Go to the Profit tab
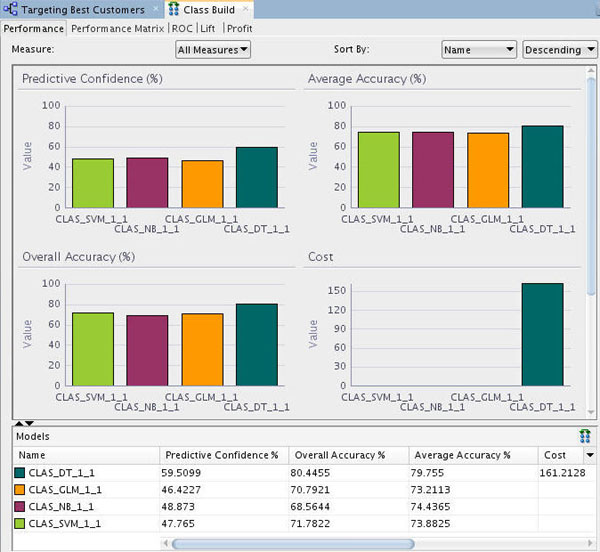 pos(239,28)
